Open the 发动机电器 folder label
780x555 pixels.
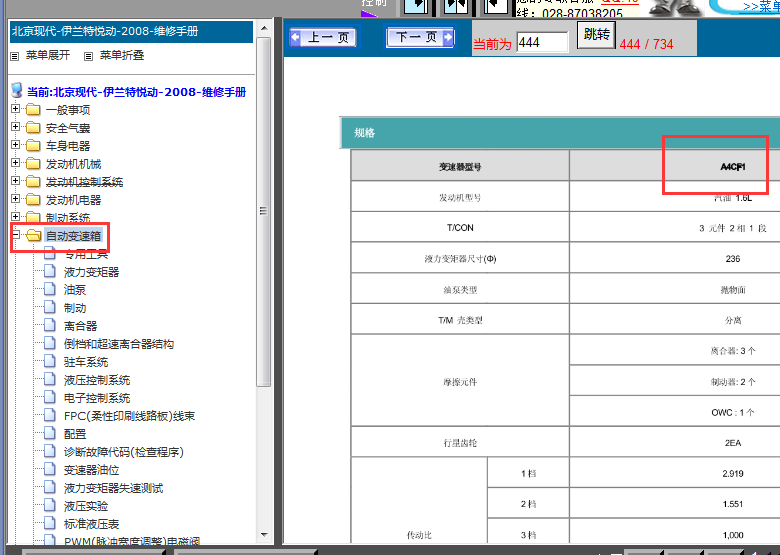click(74, 200)
